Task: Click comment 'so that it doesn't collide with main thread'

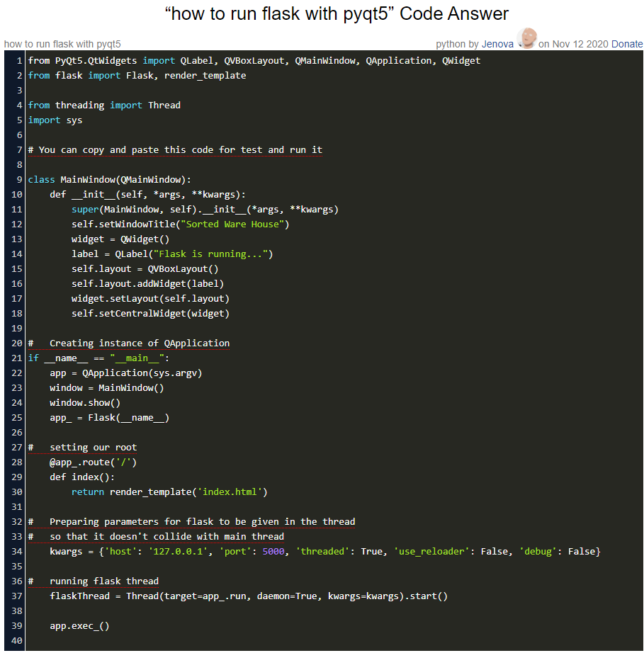Action: [x=156, y=537]
